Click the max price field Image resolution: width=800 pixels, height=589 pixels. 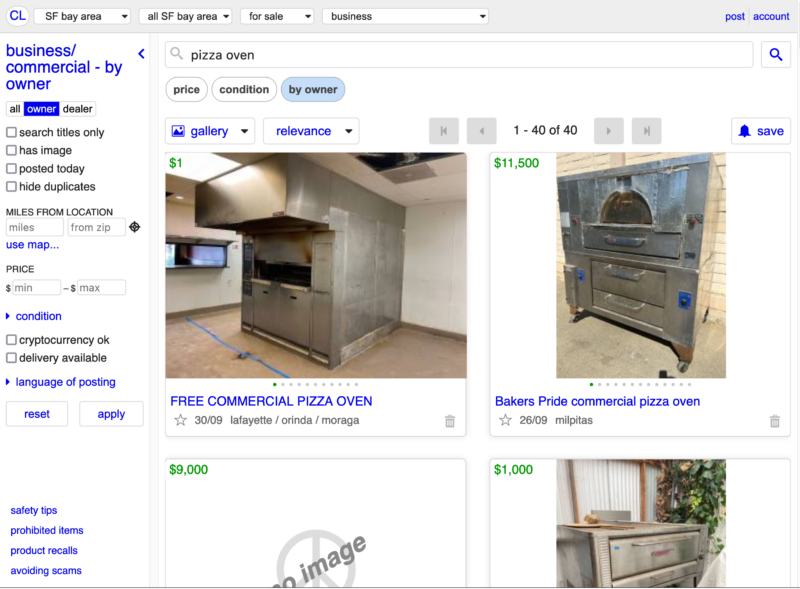[x=101, y=288]
